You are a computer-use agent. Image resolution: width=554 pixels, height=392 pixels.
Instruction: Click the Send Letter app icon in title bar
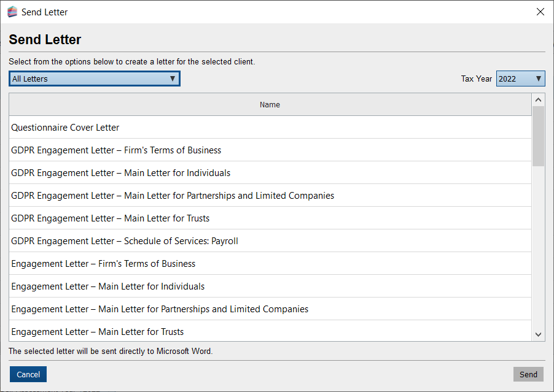pos(12,12)
